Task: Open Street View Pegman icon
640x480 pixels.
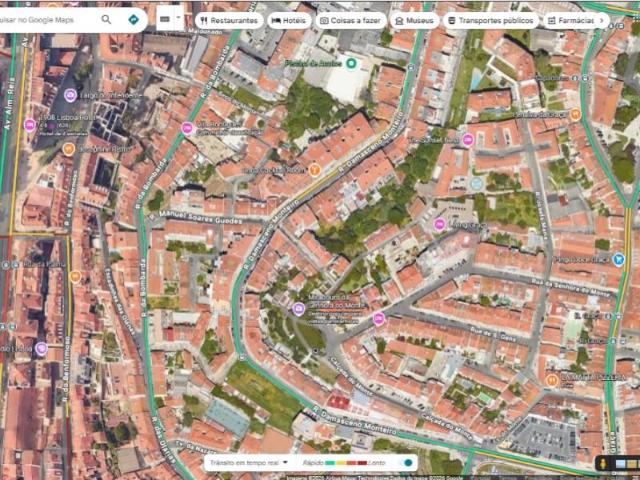Action: point(602,463)
